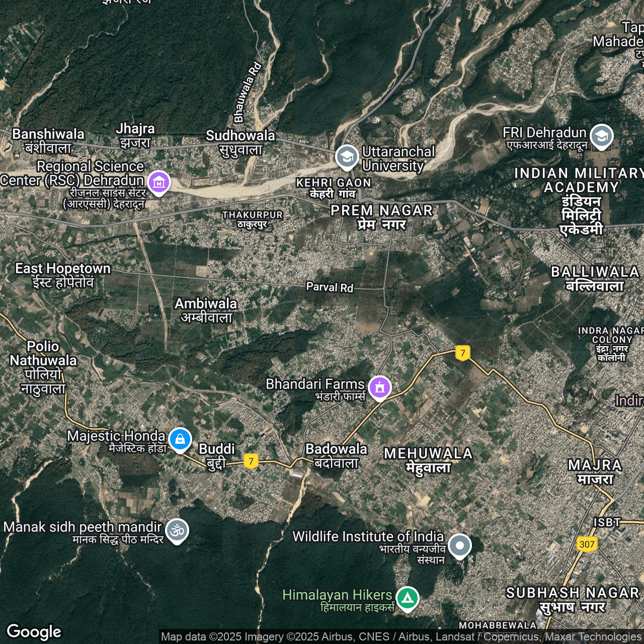Viewport: 644px width, 644px height.
Task: Select the FRI Dehradun map pin
Action: (x=602, y=135)
